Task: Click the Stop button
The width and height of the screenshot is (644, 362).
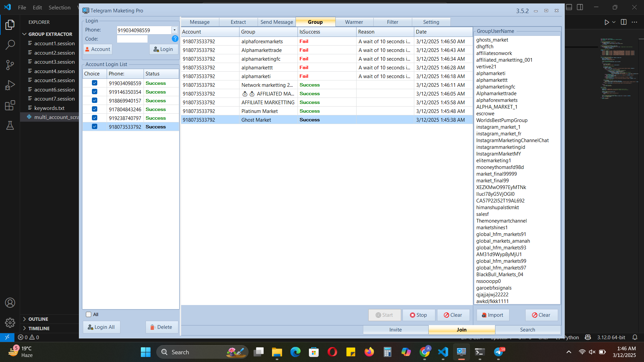Action: [419, 315]
